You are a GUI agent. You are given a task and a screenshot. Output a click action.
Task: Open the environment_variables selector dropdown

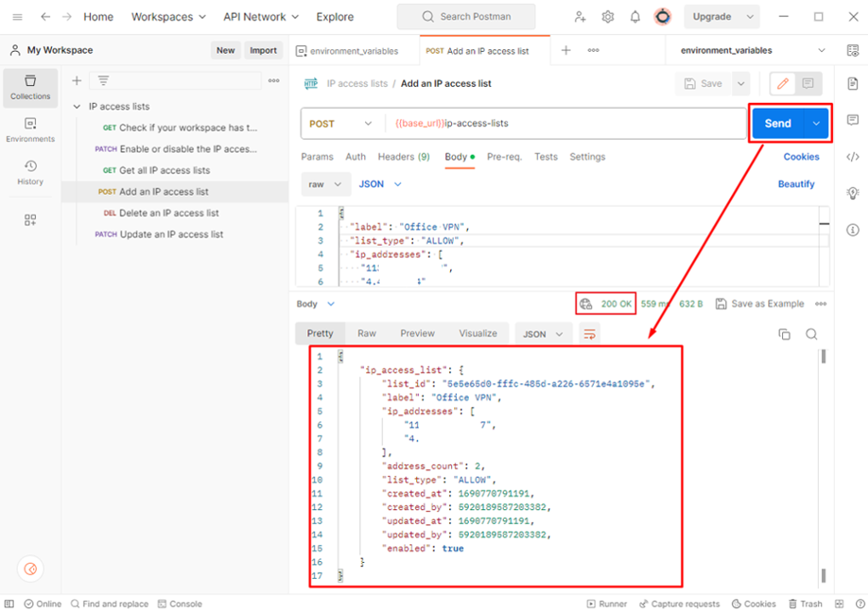pyautogui.click(x=752, y=51)
